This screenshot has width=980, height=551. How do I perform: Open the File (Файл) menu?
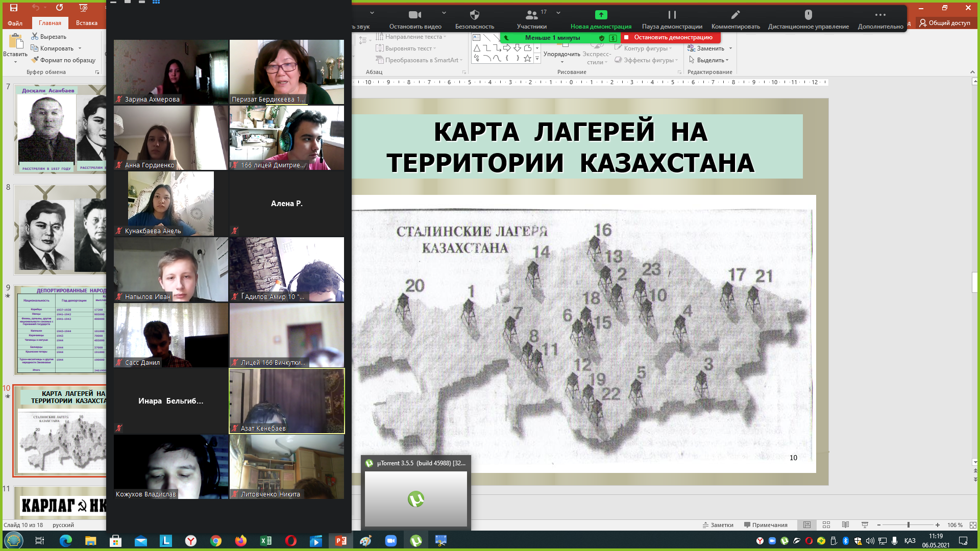click(x=15, y=23)
